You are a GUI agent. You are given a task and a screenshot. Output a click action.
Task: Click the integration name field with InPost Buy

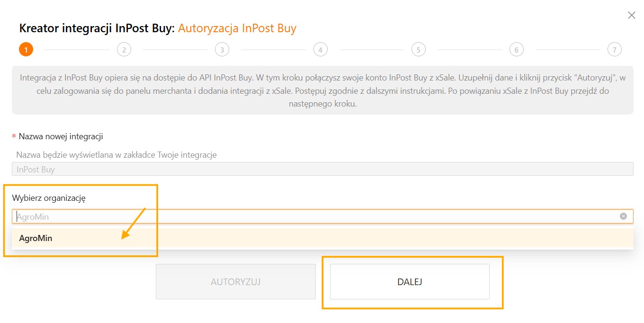coord(322,169)
